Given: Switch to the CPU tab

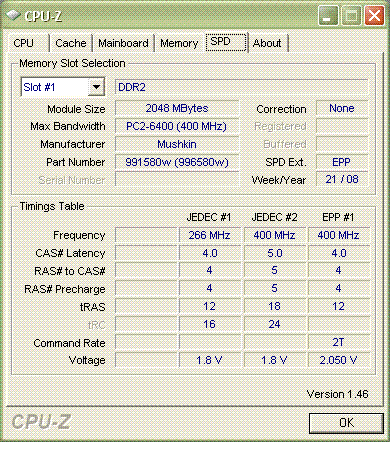Looking at the screenshot, I should pos(23,43).
